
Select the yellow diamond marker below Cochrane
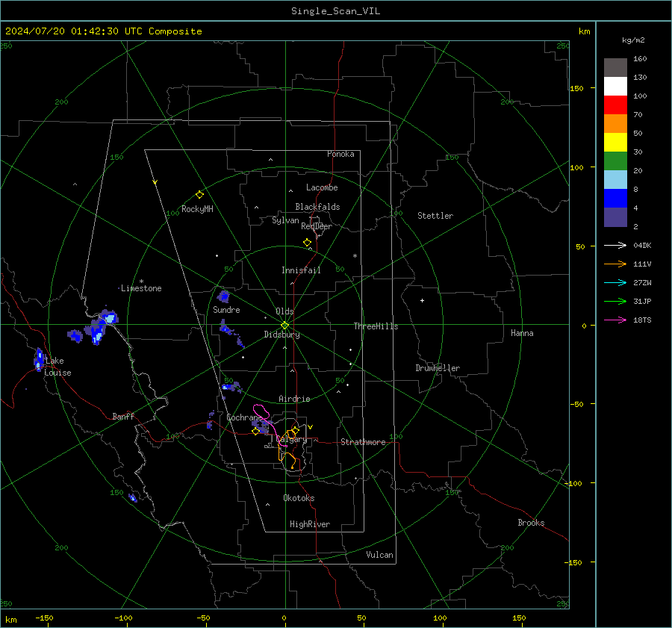(x=255, y=432)
